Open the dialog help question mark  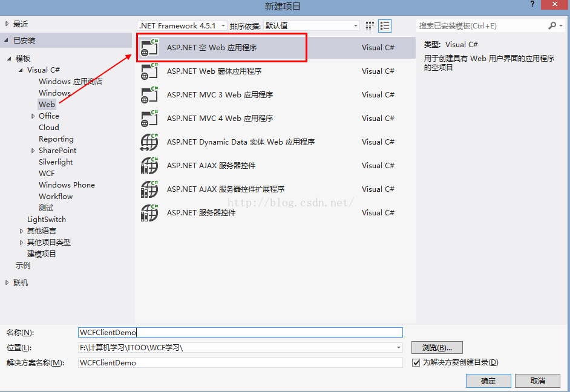(532, 4)
